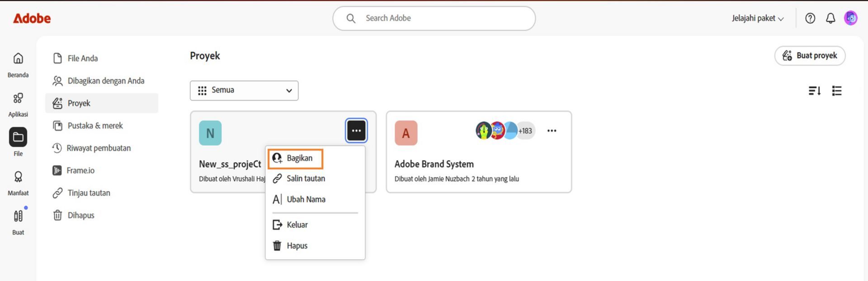Open Beranda from the left rail
This screenshot has height=281, width=868.
coord(18,65)
